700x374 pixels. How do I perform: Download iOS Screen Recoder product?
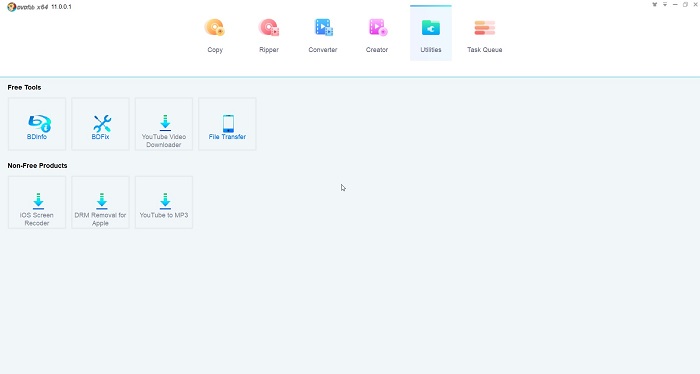37,203
